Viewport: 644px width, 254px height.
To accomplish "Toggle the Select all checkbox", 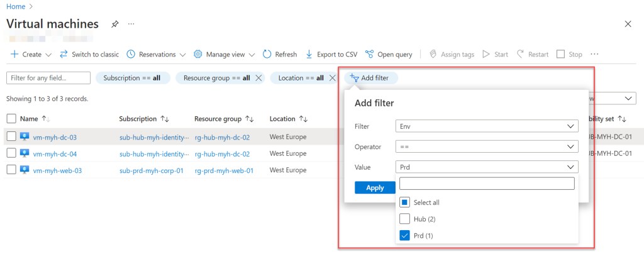I will (405, 202).
